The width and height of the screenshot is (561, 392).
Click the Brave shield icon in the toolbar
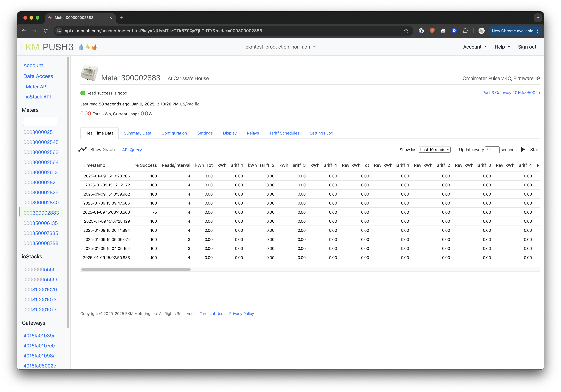click(x=432, y=31)
